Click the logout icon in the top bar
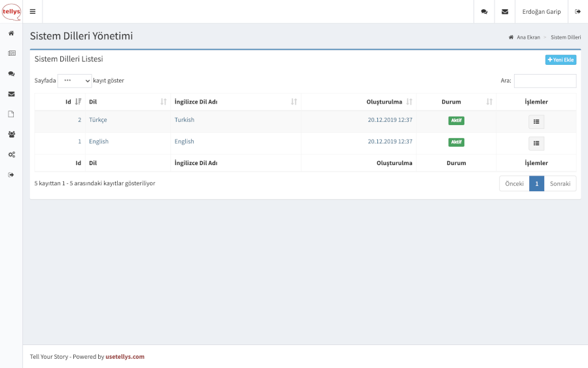This screenshot has width=588, height=368. point(578,12)
